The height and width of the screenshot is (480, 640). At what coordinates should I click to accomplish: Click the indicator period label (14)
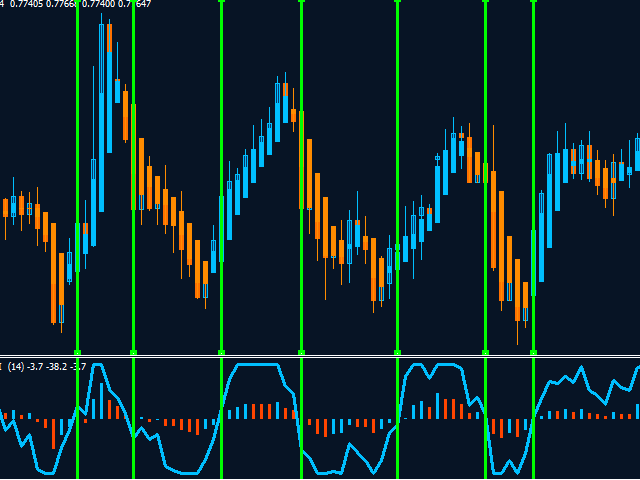[16, 367]
